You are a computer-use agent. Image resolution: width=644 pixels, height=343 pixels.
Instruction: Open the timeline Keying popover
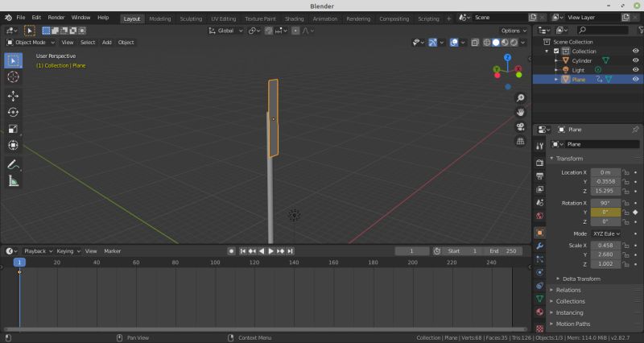click(x=68, y=251)
